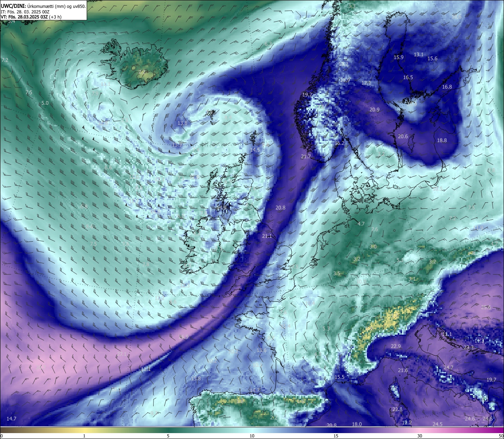Click the 14.5 value on the map
The image size is (504, 439).
pyautogui.click(x=255, y=150)
